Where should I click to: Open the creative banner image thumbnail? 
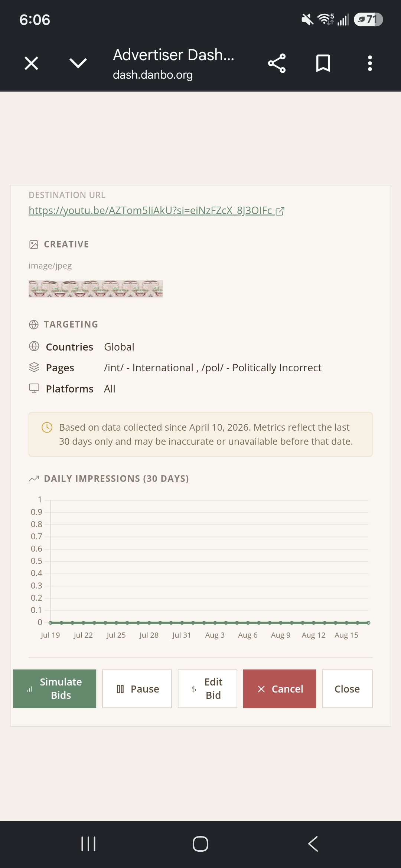96,289
